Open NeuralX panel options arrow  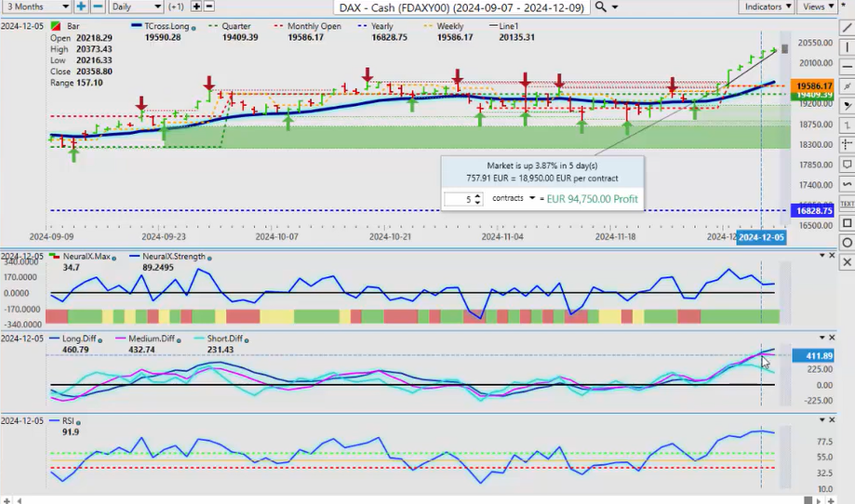click(822, 256)
